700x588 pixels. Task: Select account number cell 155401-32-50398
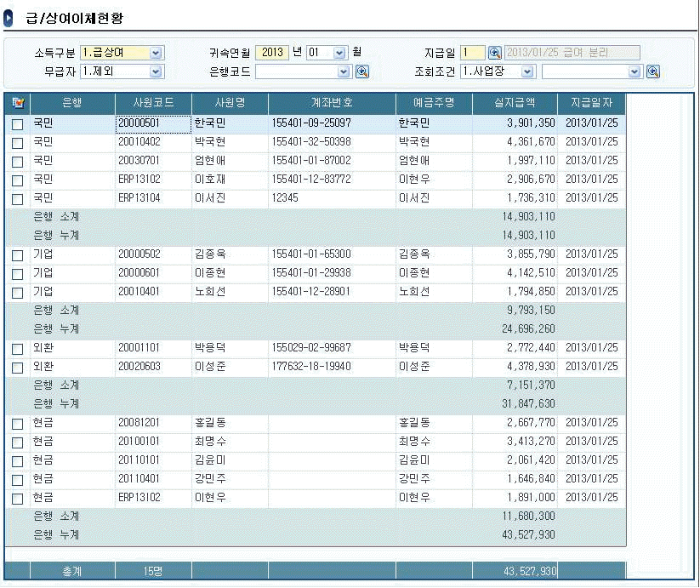pyautogui.click(x=311, y=142)
